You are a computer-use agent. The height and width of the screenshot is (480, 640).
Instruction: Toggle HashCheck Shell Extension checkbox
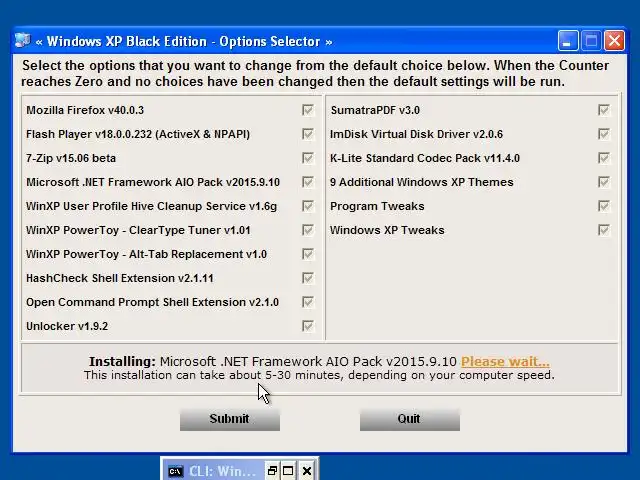click(x=308, y=278)
